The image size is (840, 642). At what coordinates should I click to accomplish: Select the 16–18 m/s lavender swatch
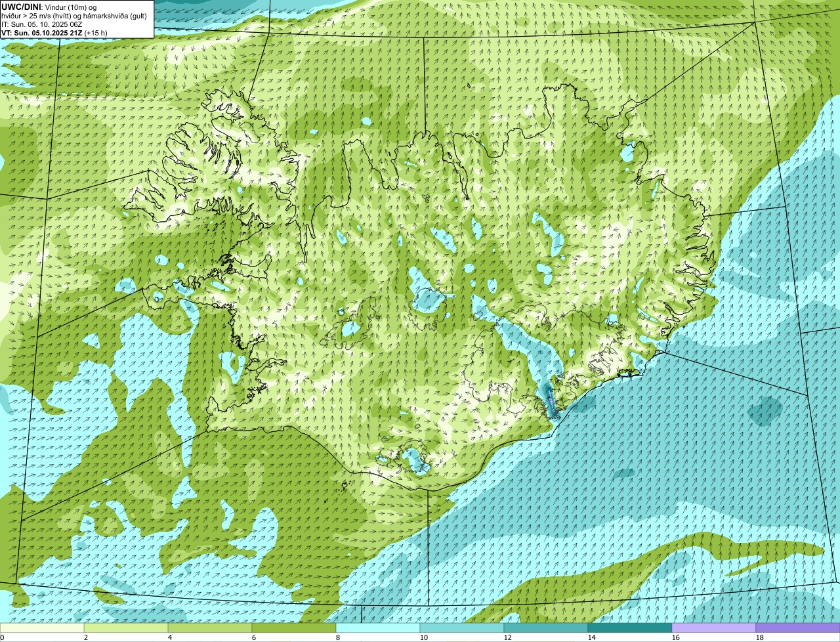[x=714, y=628]
